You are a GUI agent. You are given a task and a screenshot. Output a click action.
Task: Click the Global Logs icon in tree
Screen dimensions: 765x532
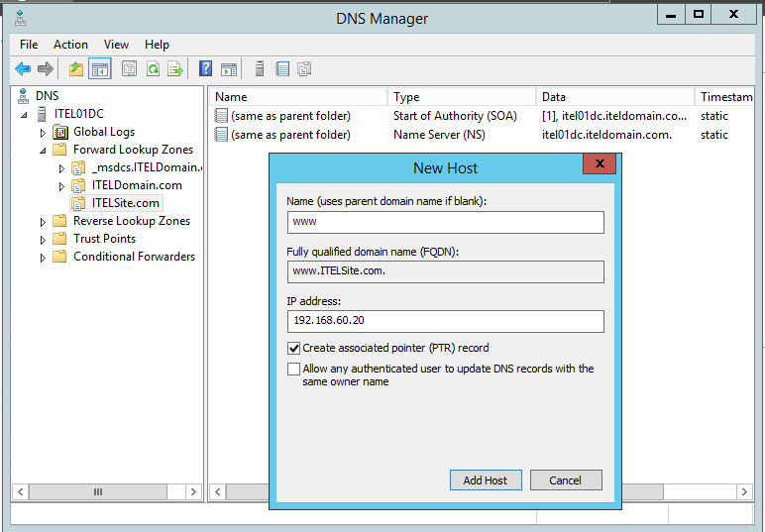[60, 132]
